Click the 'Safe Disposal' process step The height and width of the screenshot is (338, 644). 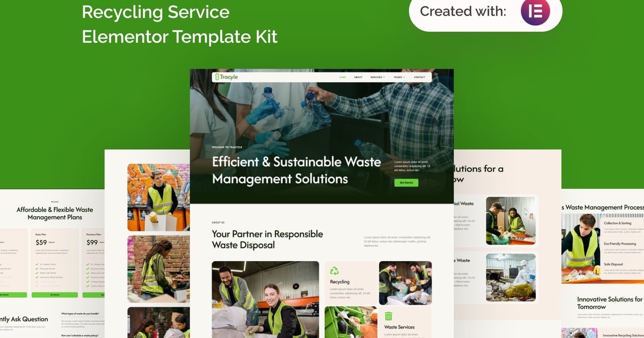click(614, 264)
